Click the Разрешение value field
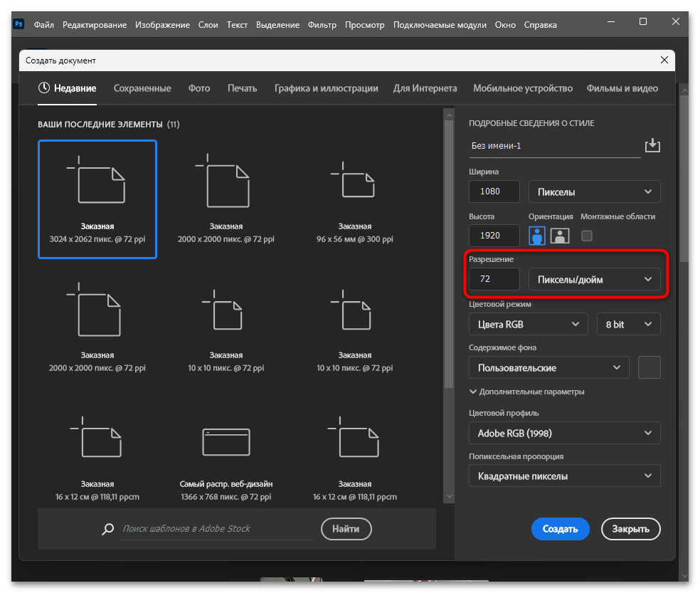700x593 pixels. [x=494, y=279]
